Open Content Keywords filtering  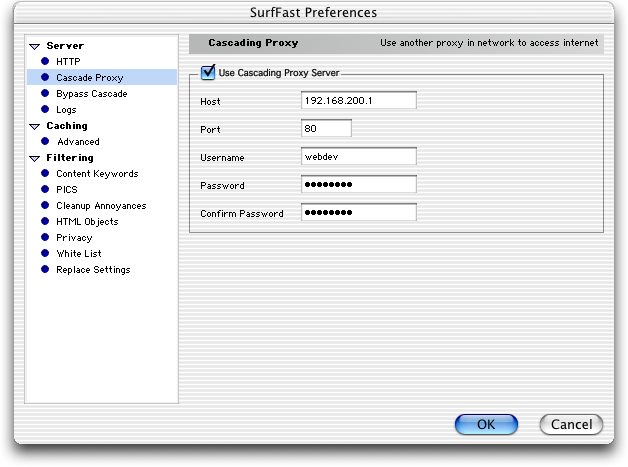coord(97,174)
